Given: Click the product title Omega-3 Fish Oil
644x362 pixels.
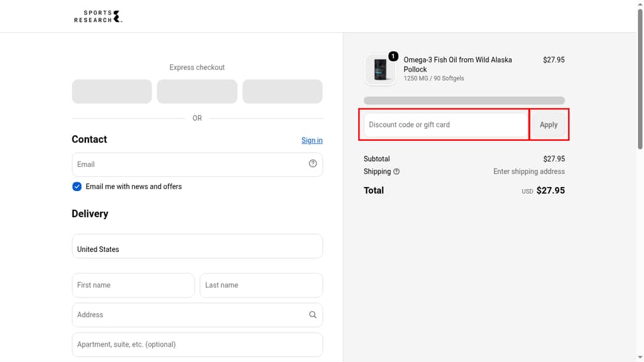Looking at the screenshot, I should pos(458,64).
